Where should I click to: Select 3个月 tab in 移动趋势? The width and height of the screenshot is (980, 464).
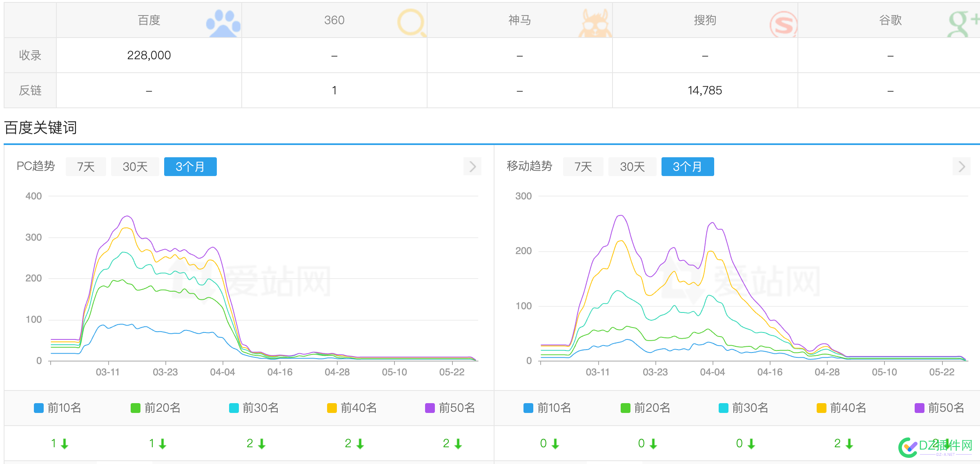pyautogui.click(x=688, y=167)
